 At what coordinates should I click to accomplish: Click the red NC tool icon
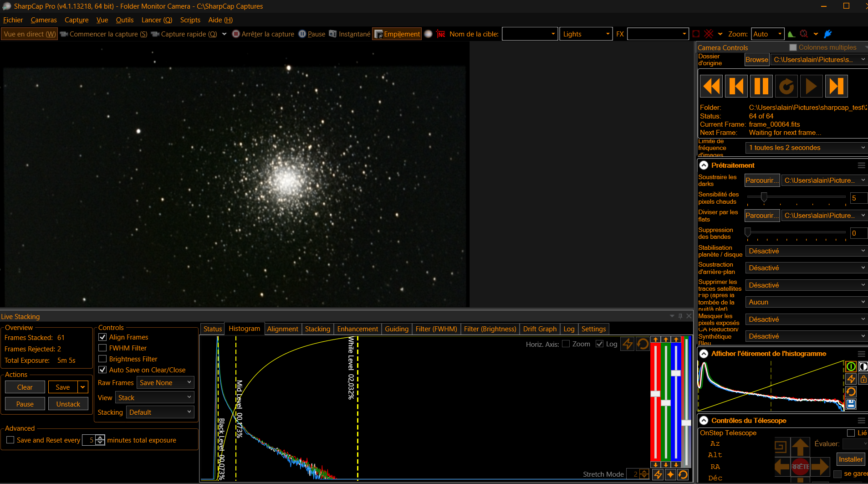(441, 34)
